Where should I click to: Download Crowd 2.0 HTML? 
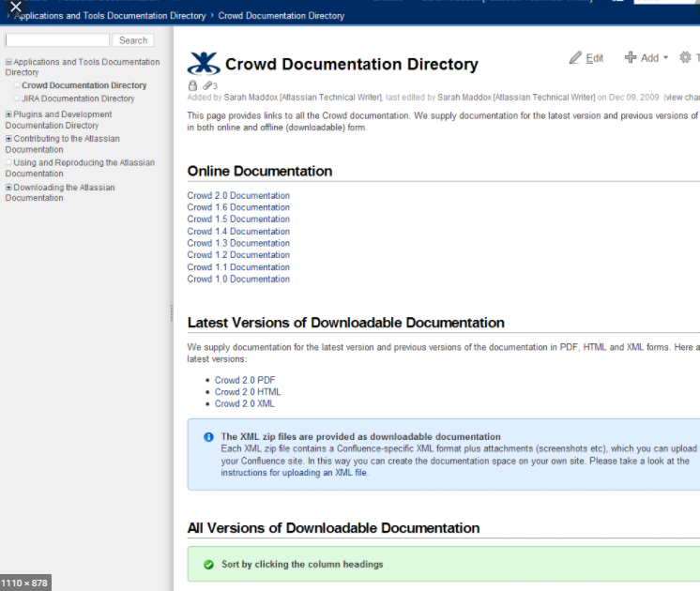coord(248,392)
